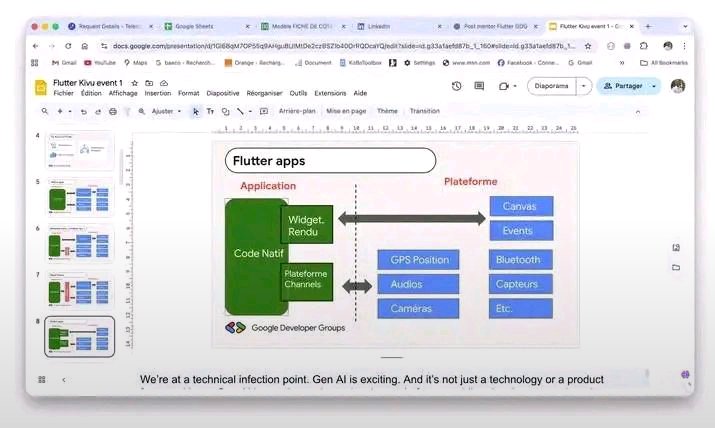Open the Ajuster zoom dropdown
715x428 pixels.
click(x=166, y=111)
